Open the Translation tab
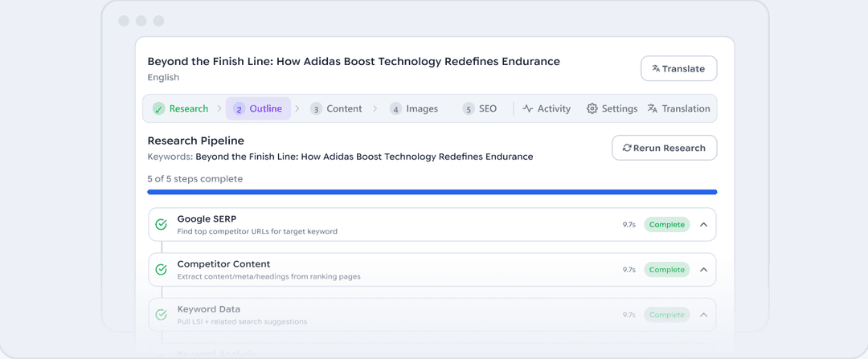 point(678,108)
